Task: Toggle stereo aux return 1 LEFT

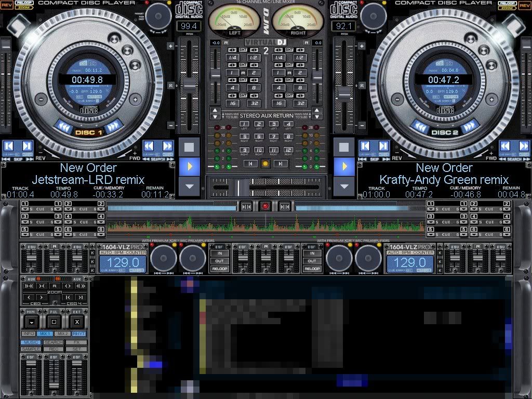Action: (x=244, y=124)
